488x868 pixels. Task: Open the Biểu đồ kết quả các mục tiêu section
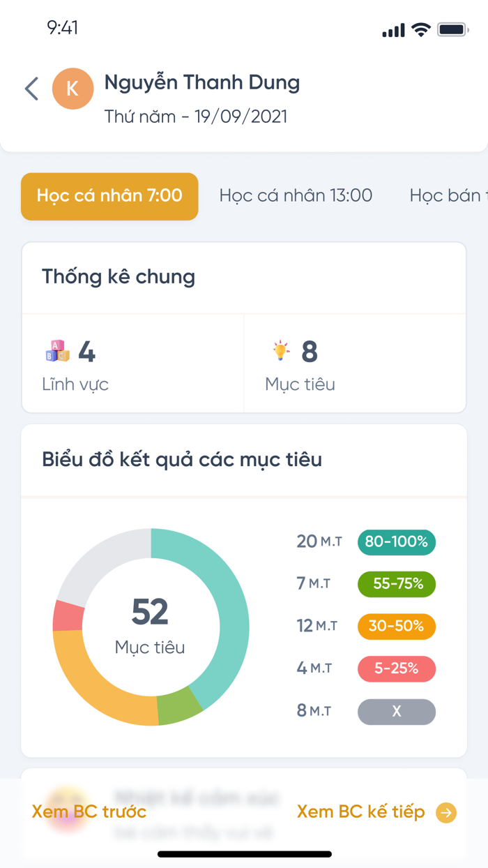click(x=181, y=459)
